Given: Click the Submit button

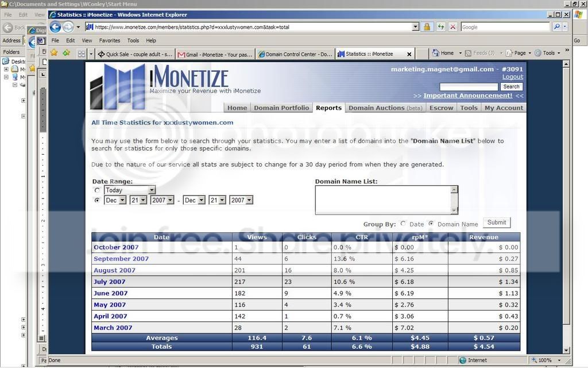Looking at the screenshot, I should click(497, 223).
